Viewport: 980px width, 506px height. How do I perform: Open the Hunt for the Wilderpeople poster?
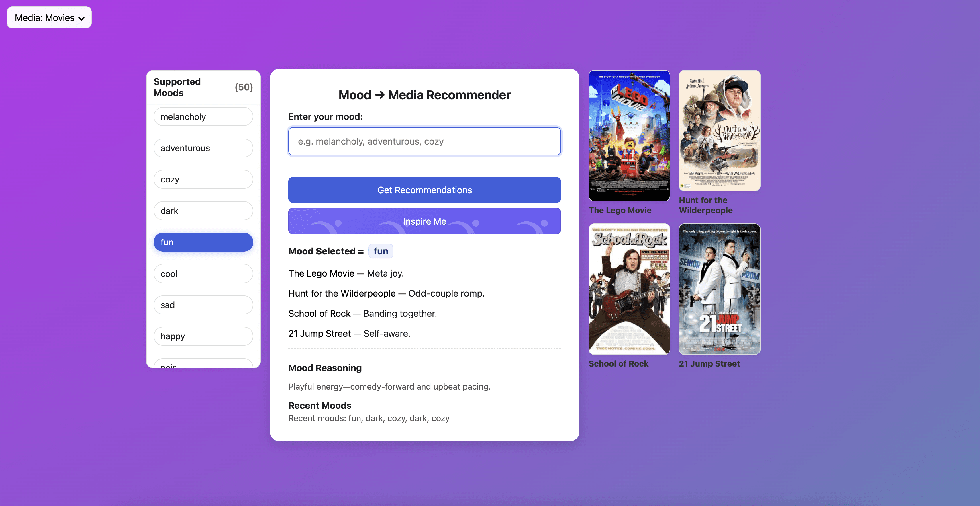(719, 131)
